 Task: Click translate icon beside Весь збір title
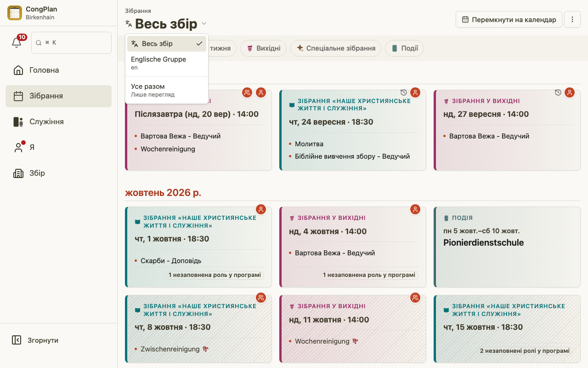129,23
